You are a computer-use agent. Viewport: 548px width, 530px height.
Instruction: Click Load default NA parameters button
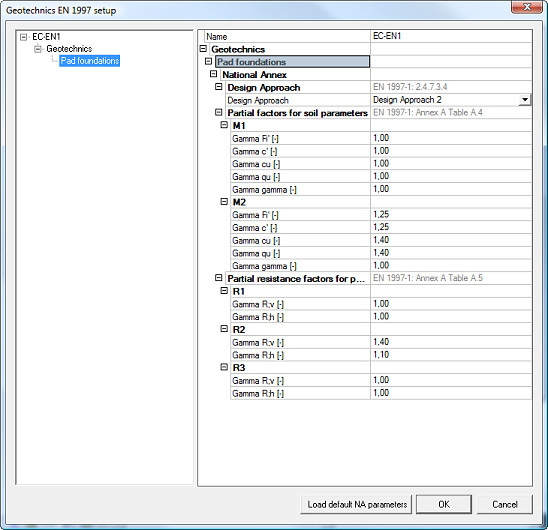coord(356,504)
